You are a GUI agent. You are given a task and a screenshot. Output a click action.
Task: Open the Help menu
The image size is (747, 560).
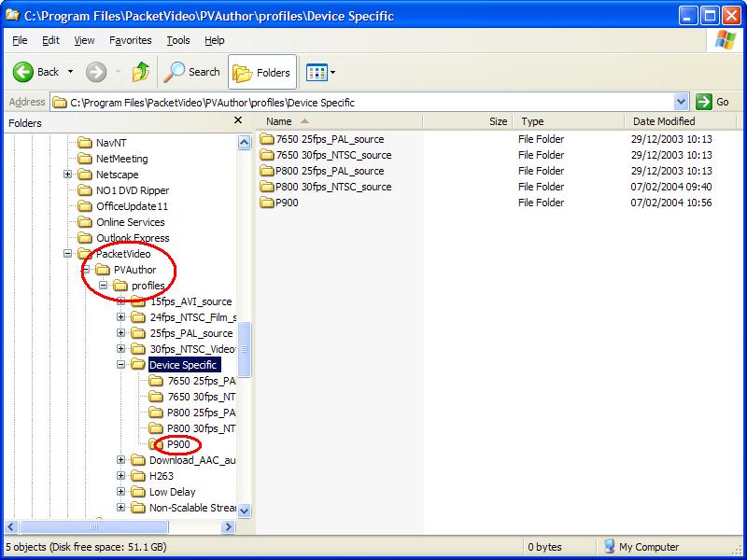(x=215, y=40)
